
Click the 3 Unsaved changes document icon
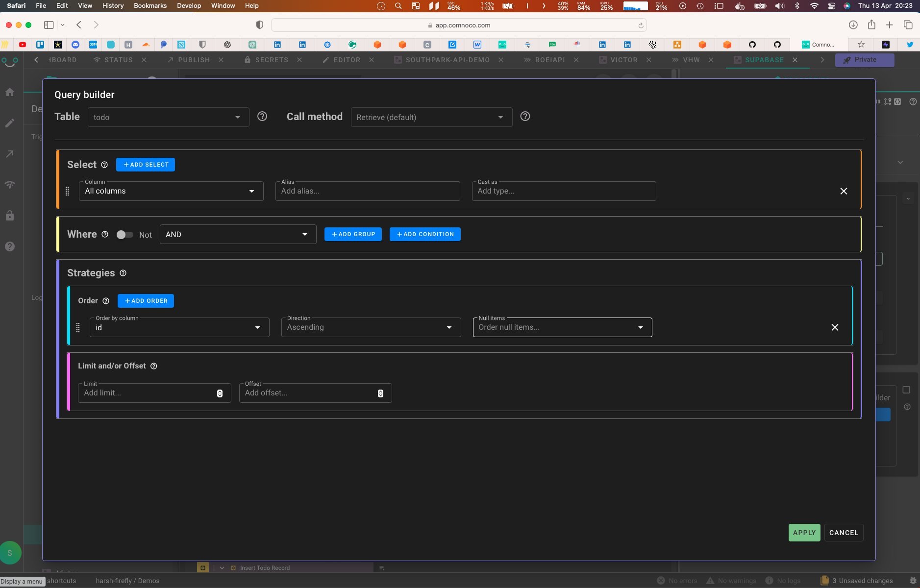coord(825,580)
